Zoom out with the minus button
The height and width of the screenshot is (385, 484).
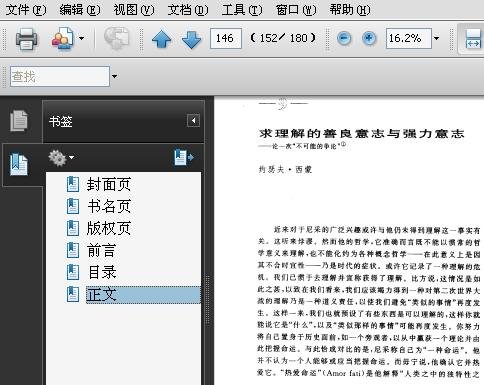coord(344,38)
